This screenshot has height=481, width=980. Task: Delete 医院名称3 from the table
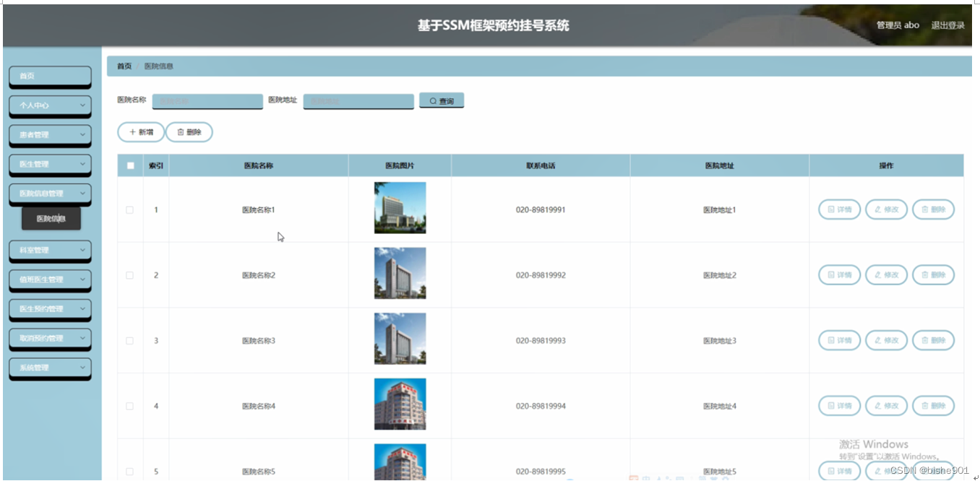point(933,340)
